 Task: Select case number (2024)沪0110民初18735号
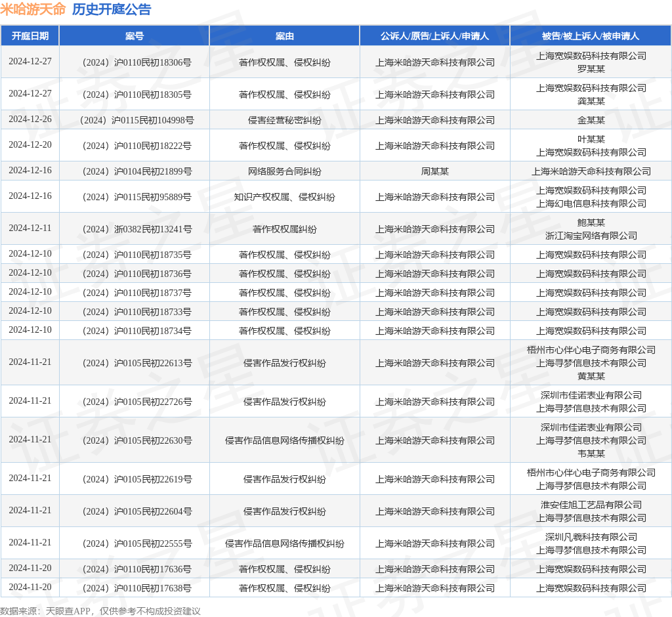[136, 255]
